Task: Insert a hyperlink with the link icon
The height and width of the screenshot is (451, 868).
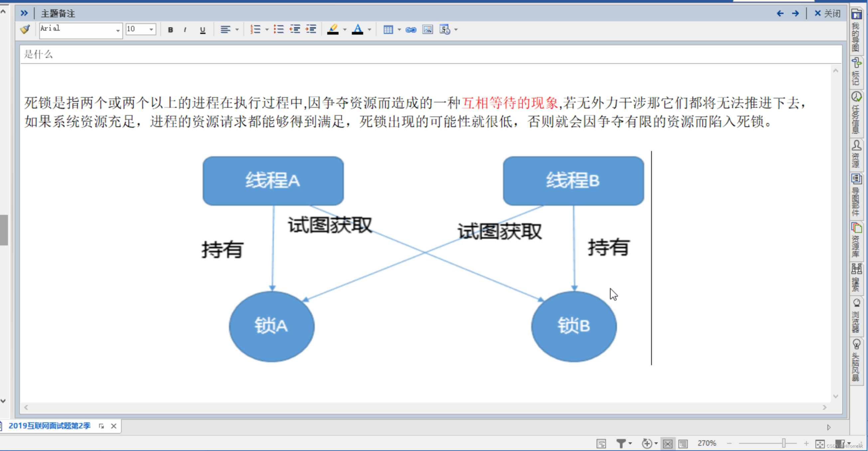Action: point(410,30)
